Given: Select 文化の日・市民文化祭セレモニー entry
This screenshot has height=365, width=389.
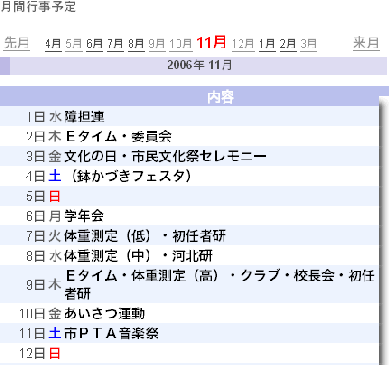Looking at the screenshot, I should click(165, 156).
